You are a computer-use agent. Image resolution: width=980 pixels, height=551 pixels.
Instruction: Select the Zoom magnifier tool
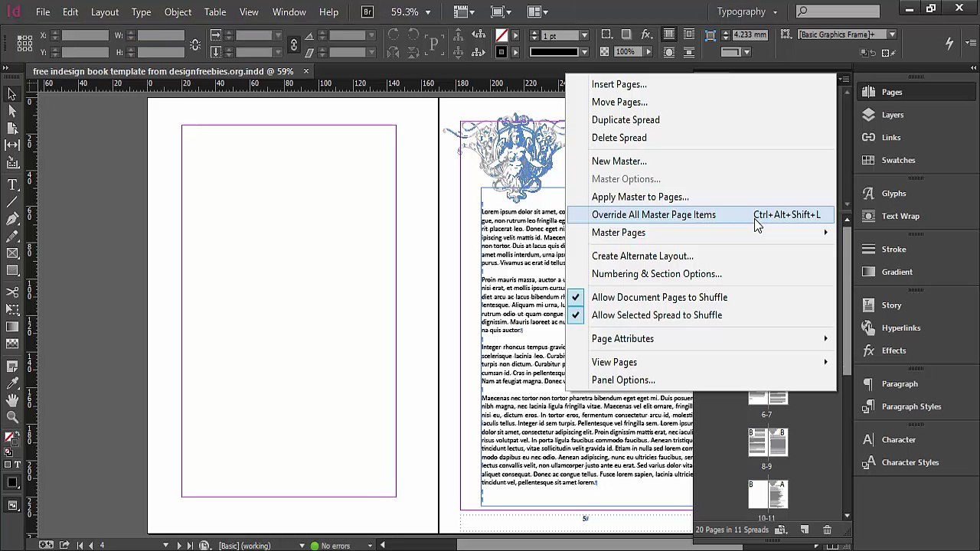(x=12, y=417)
